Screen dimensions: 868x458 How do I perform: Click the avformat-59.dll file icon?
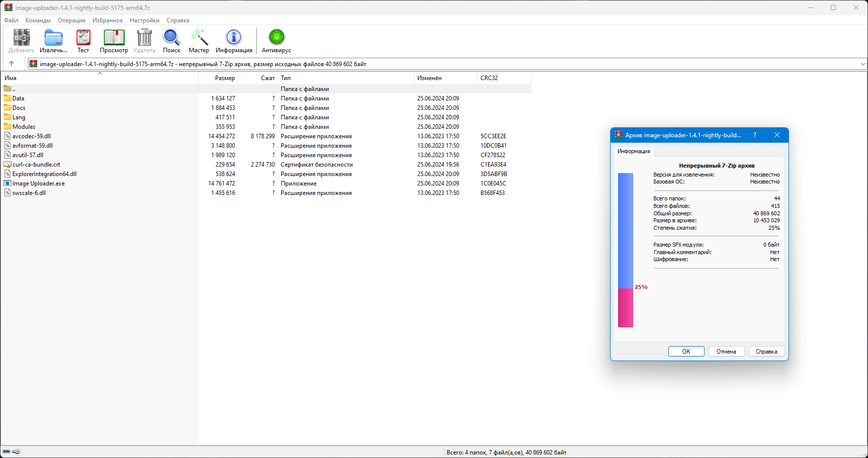(x=7, y=145)
